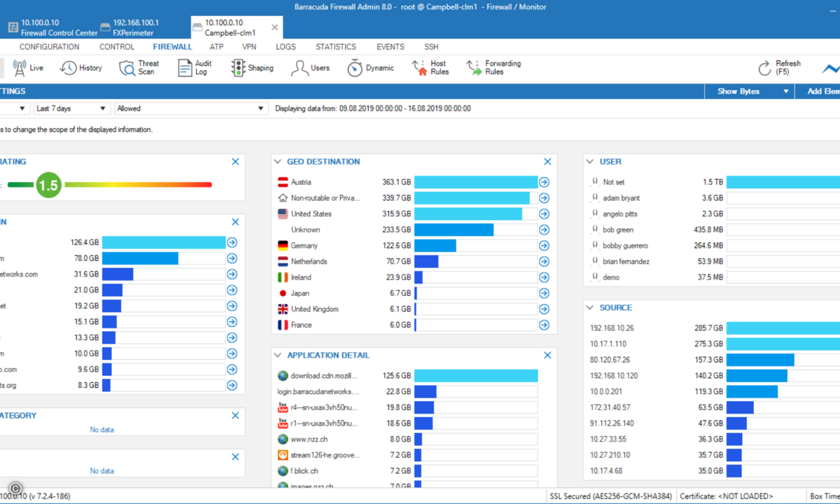Close the Geo Destination panel
840x504 pixels.
coord(547,162)
